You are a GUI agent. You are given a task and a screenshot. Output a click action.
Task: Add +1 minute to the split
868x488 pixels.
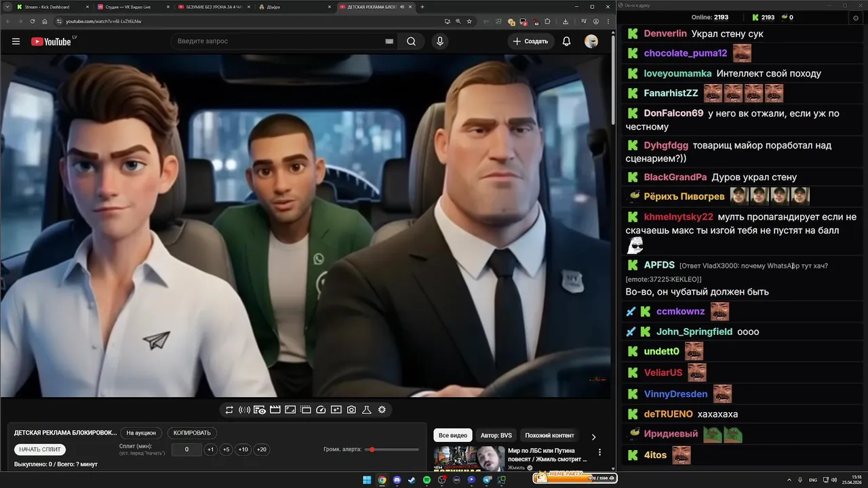coord(211,449)
